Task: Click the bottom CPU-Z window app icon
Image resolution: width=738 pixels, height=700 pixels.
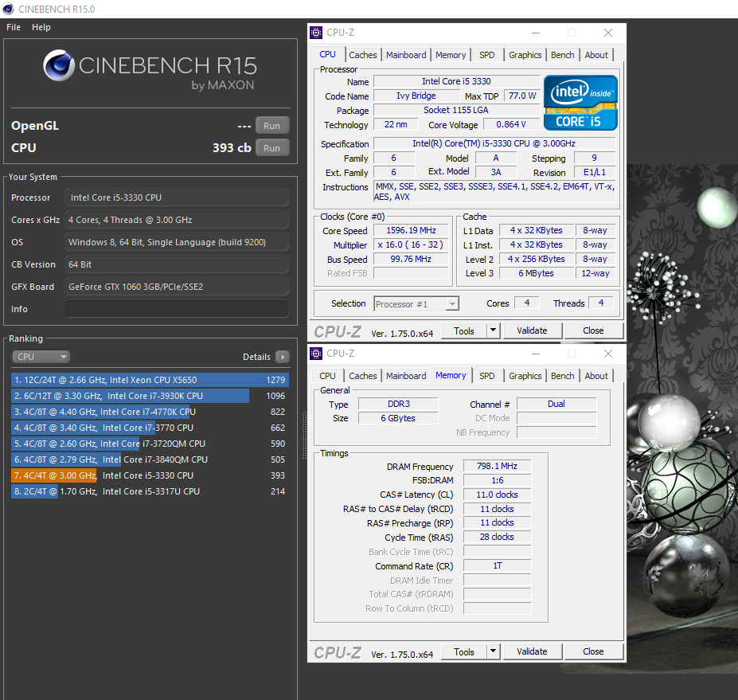Action: (316, 354)
